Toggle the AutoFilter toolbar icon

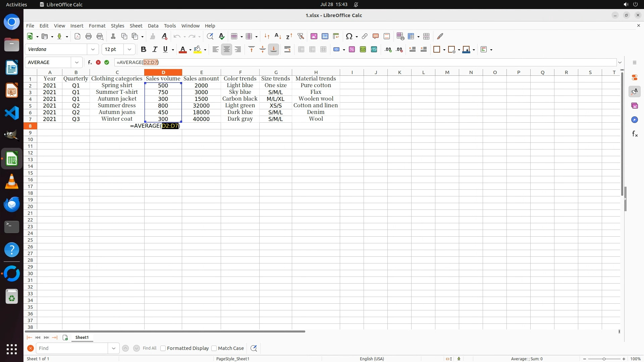[x=301, y=36]
